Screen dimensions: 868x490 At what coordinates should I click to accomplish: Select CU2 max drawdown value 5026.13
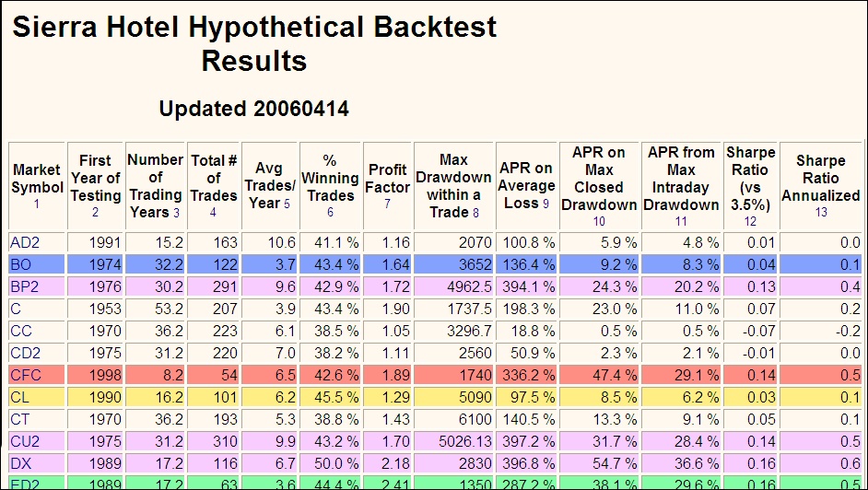(465, 441)
